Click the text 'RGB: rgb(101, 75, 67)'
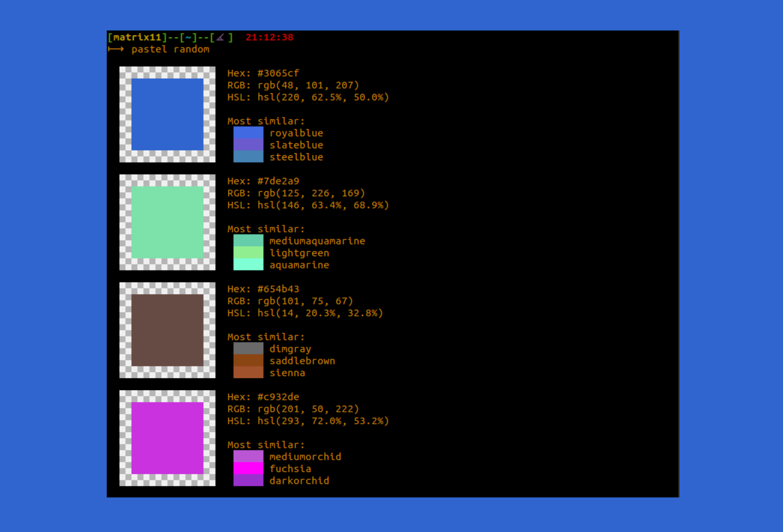This screenshot has height=532, width=783. (x=290, y=301)
